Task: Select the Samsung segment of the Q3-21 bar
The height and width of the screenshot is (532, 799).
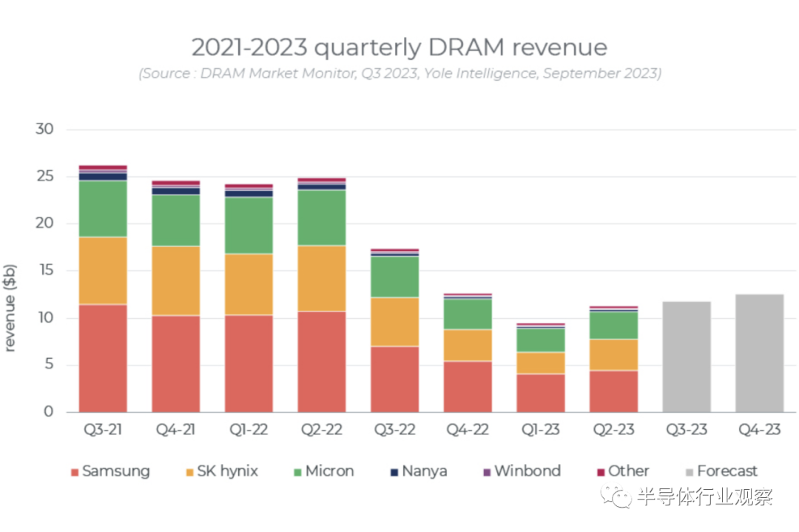Action: (x=103, y=358)
